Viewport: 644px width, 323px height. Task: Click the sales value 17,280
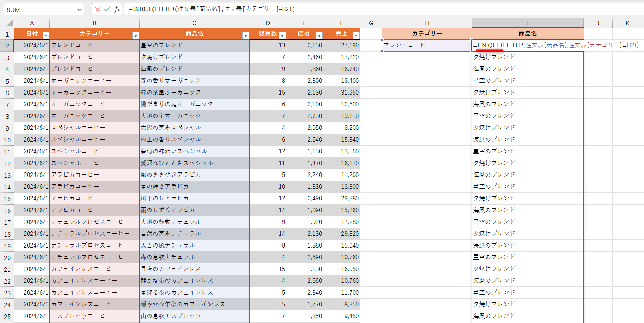pos(341,222)
